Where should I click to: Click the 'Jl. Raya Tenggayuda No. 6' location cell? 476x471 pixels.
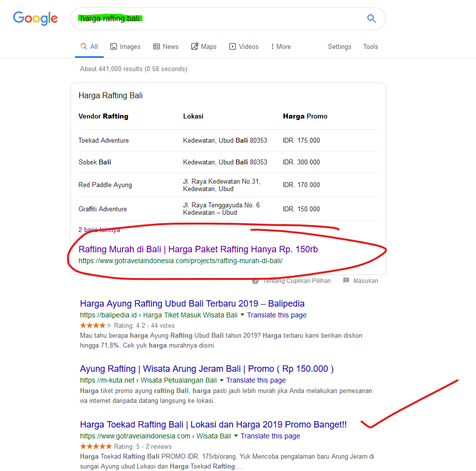click(x=221, y=209)
